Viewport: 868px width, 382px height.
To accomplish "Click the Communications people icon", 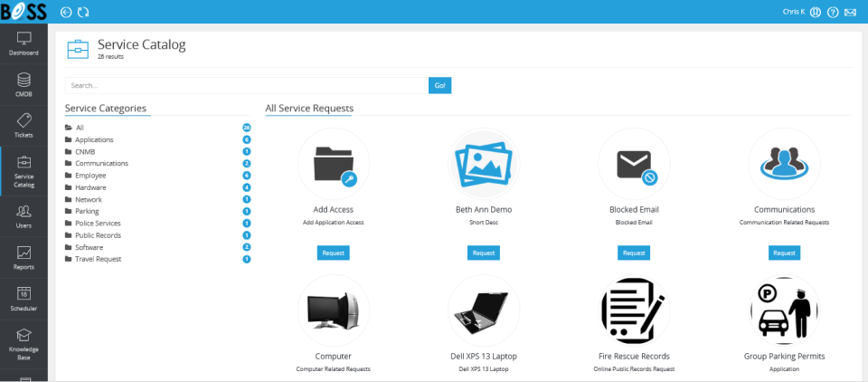I will coord(785,164).
